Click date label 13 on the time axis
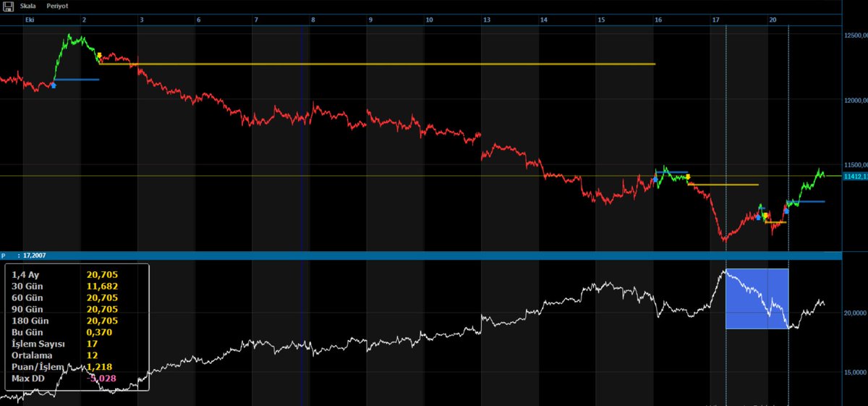Viewport: 868px width, 406px height. (487, 20)
